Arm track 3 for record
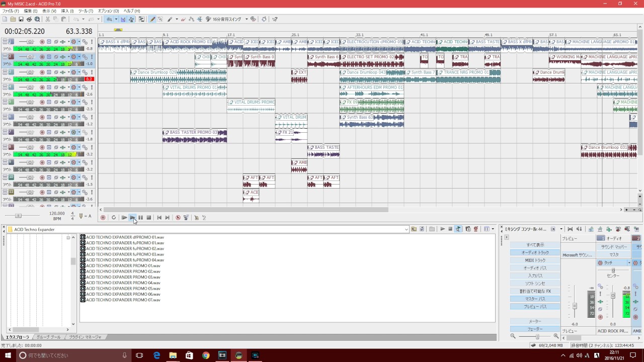Image resolution: width=644 pixels, height=362 pixels. point(42,72)
